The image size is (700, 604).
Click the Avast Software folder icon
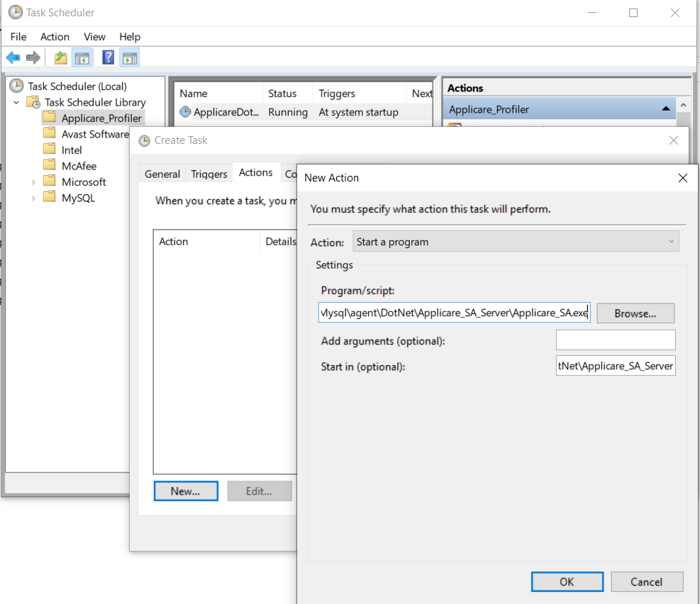pos(49,134)
